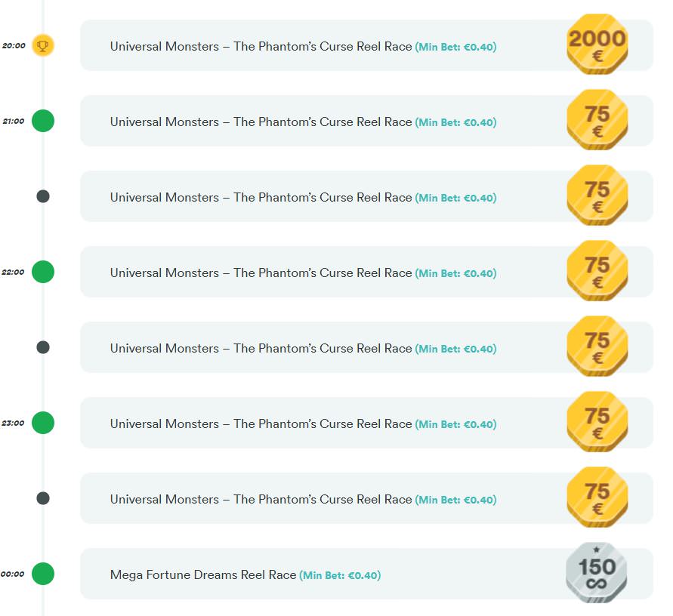This screenshot has height=616, width=673.
Task: Click the silver 150 spins coin
Action: coord(597,573)
